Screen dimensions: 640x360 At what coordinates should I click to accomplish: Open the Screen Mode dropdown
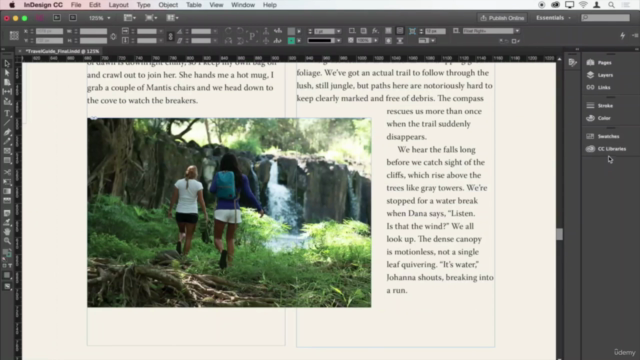(151, 18)
